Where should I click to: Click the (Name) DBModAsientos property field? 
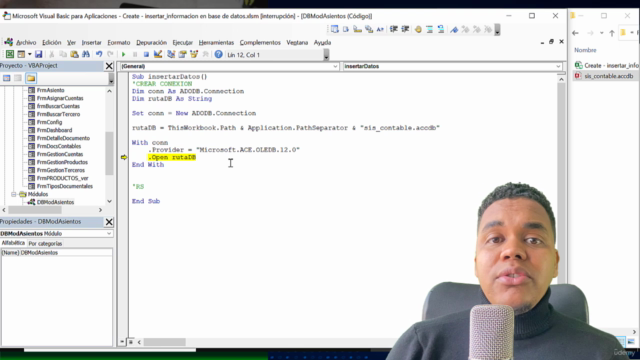[57, 253]
